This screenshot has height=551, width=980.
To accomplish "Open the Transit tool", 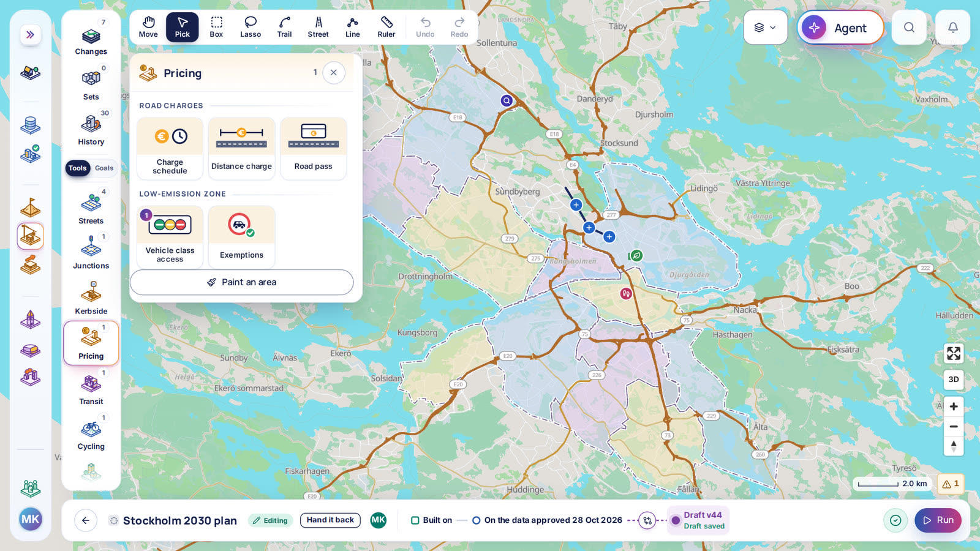I will tap(91, 388).
